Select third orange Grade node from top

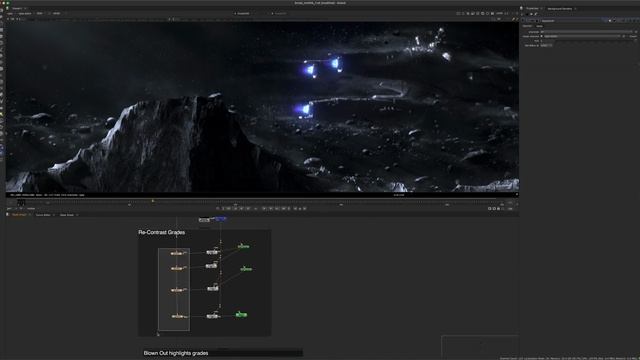click(178, 290)
